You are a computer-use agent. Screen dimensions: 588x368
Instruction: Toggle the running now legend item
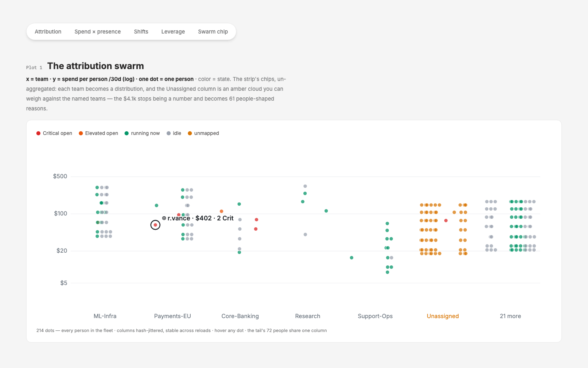(142, 133)
